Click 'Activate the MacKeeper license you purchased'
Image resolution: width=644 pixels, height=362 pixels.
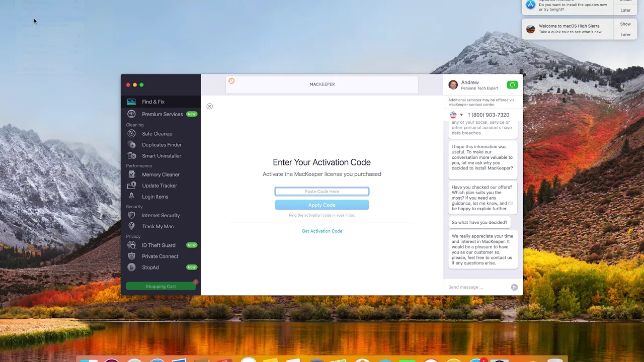click(322, 174)
